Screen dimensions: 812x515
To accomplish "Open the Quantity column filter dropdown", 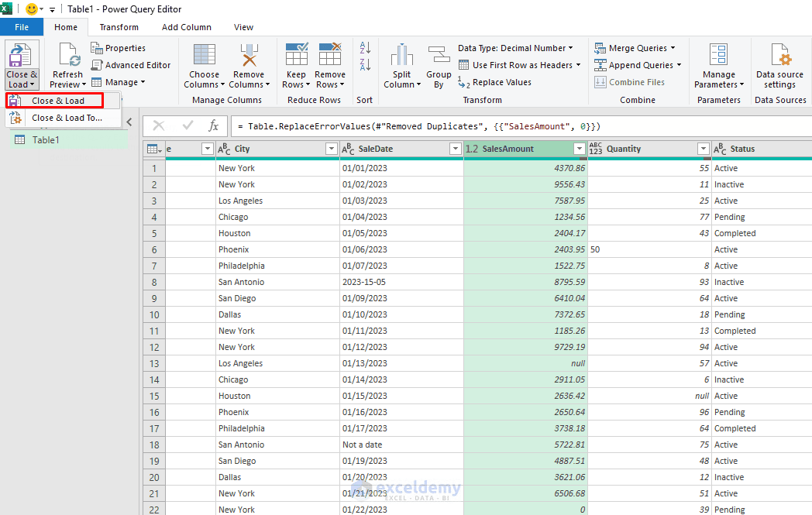I will click(704, 149).
